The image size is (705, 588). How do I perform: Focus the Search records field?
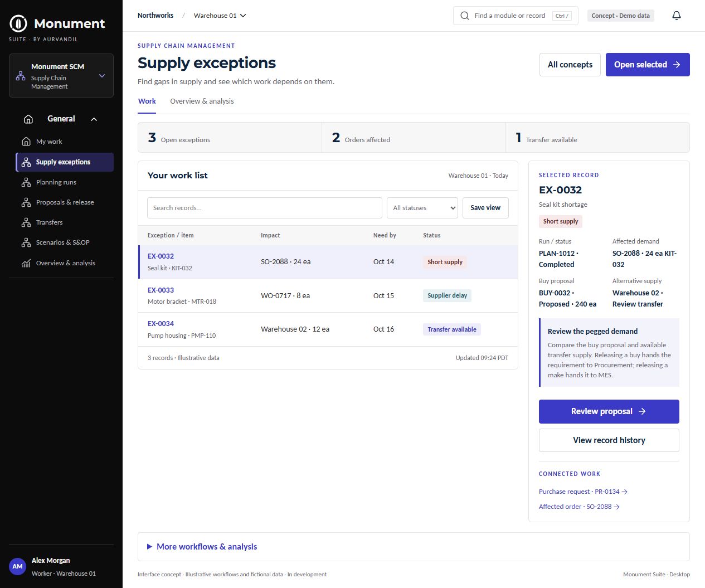pyautogui.click(x=265, y=208)
